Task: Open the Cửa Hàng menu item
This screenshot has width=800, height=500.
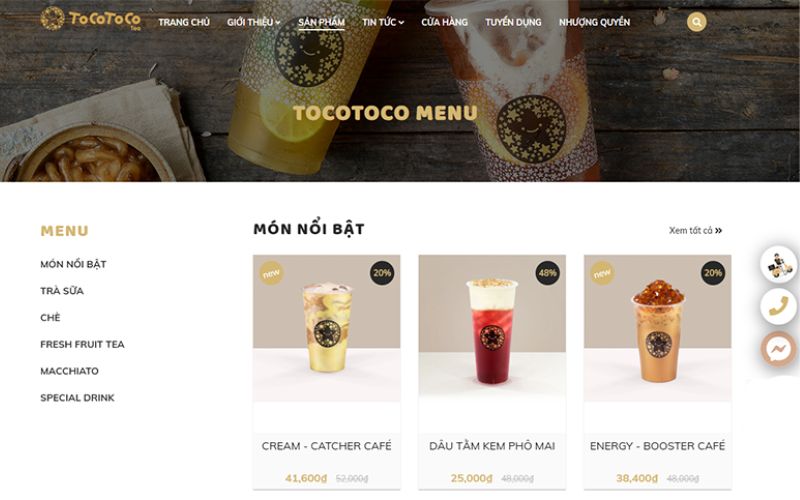Action: click(444, 22)
